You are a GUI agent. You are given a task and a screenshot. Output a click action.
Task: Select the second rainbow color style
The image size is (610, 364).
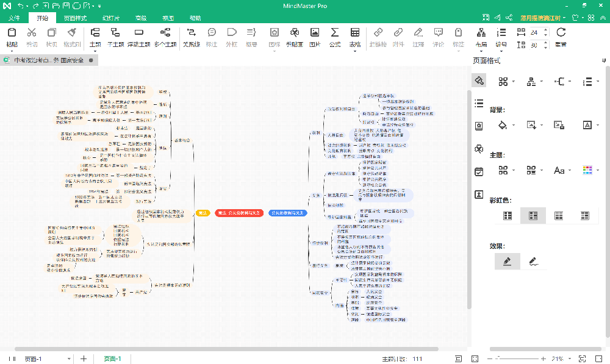(x=533, y=215)
